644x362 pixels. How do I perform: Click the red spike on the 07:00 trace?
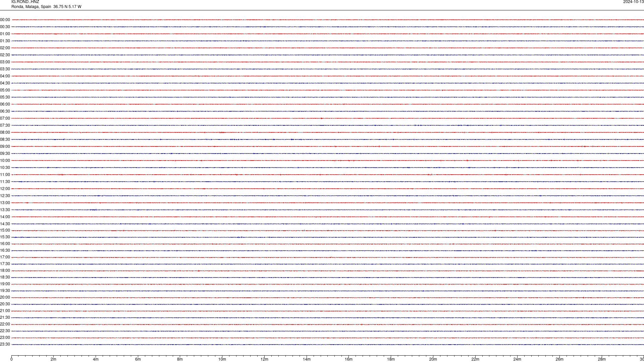point(321,118)
